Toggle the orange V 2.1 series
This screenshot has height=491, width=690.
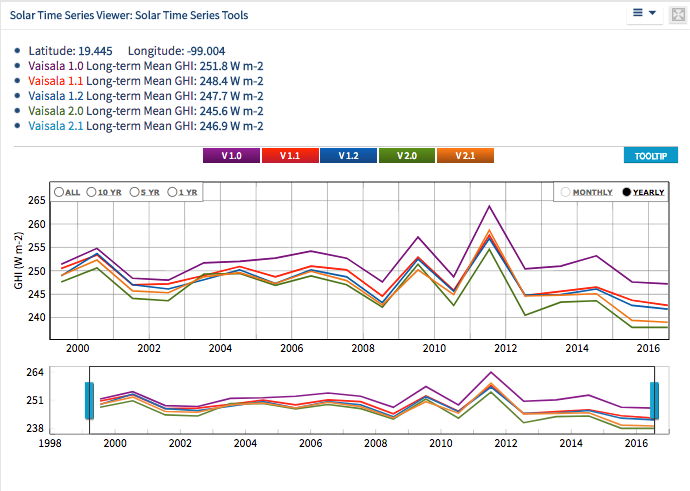464,156
